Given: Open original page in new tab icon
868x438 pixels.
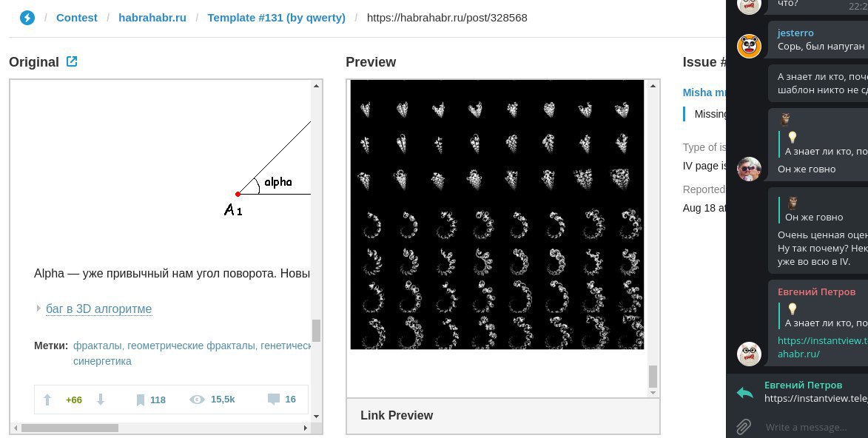Looking at the screenshot, I should pyautogui.click(x=72, y=61).
